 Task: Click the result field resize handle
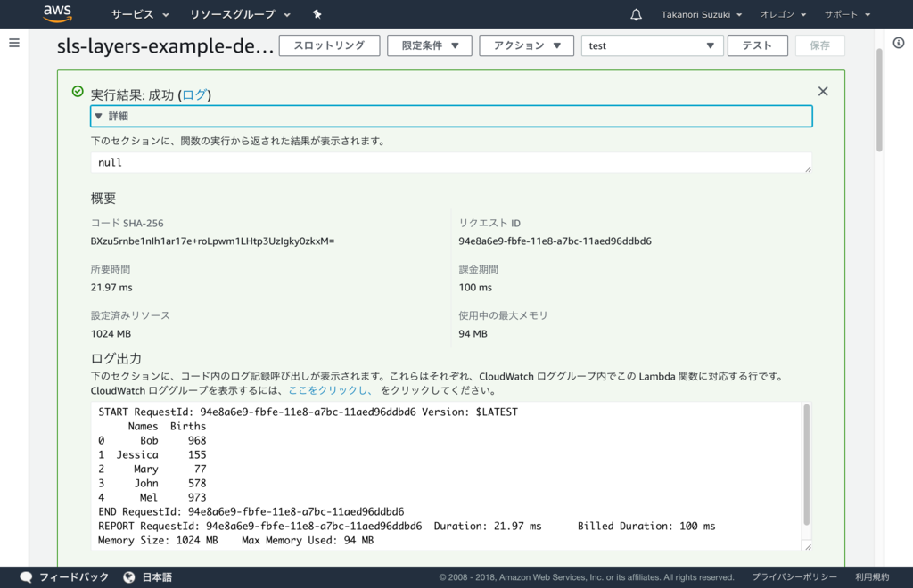click(x=808, y=168)
